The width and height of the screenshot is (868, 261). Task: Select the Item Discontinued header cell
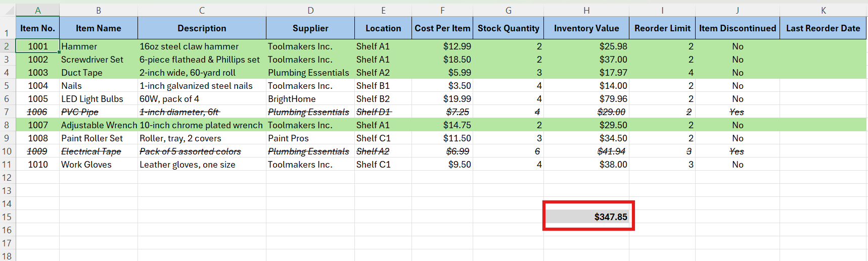pyautogui.click(x=737, y=28)
